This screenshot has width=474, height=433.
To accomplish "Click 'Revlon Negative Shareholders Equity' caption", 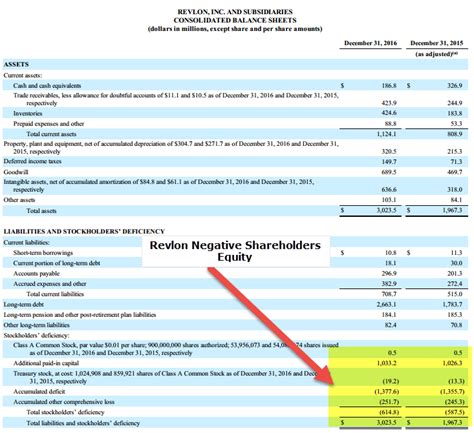I will point(235,251).
